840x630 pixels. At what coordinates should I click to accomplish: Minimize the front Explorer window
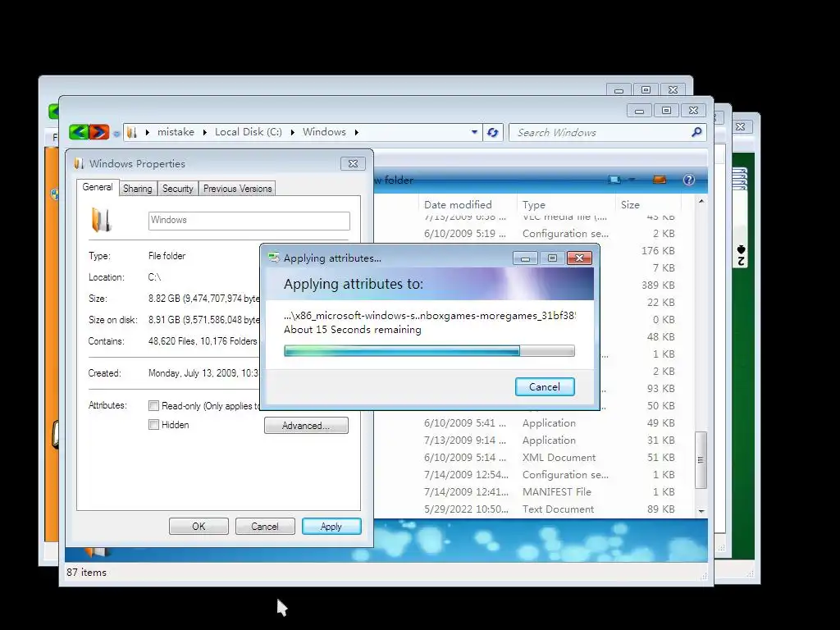click(x=639, y=111)
